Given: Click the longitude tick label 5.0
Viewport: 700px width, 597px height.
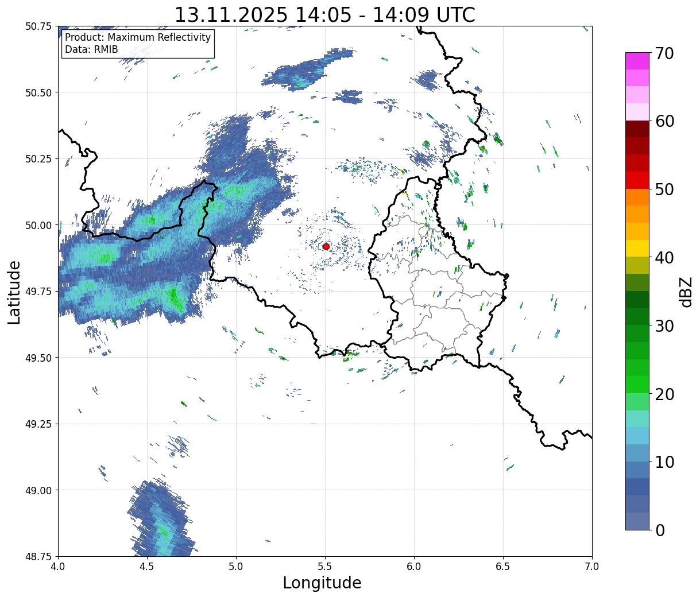Looking at the screenshot, I should point(236,567).
